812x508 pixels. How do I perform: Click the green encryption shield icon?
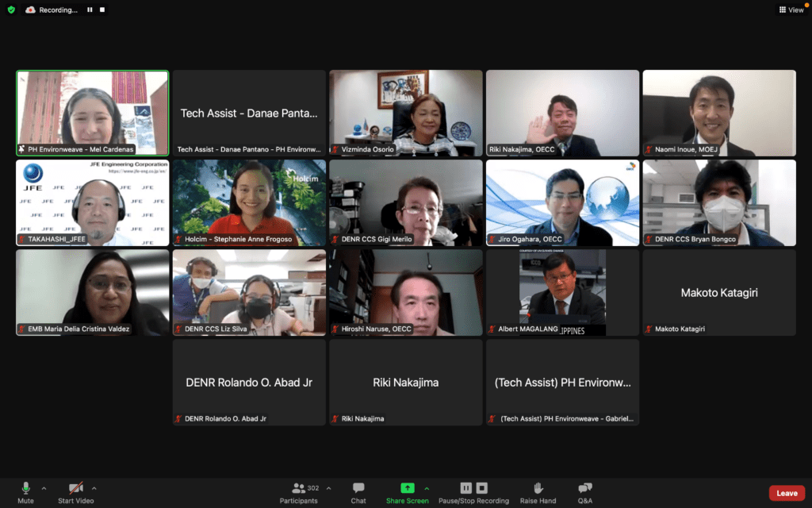(11, 10)
